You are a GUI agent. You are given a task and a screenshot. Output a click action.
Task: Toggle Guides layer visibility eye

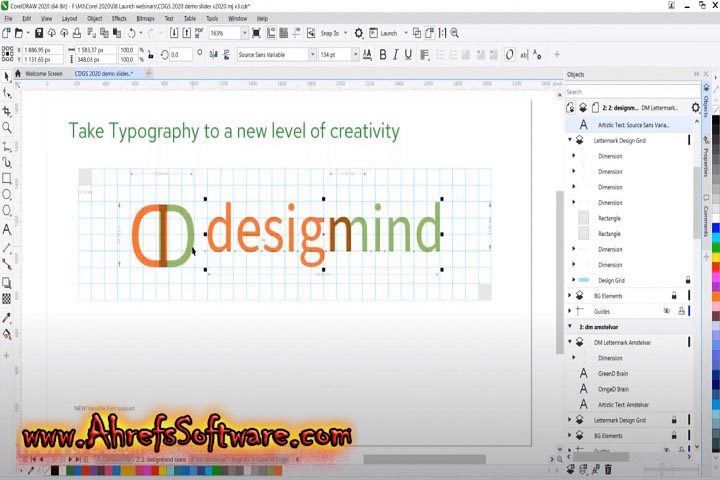coord(667,311)
